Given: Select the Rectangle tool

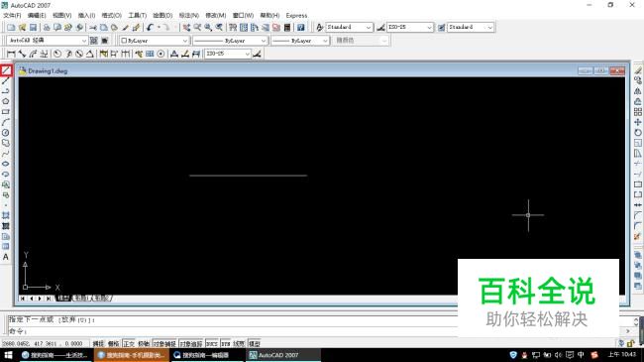Looking at the screenshot, I should pos(5,111).
